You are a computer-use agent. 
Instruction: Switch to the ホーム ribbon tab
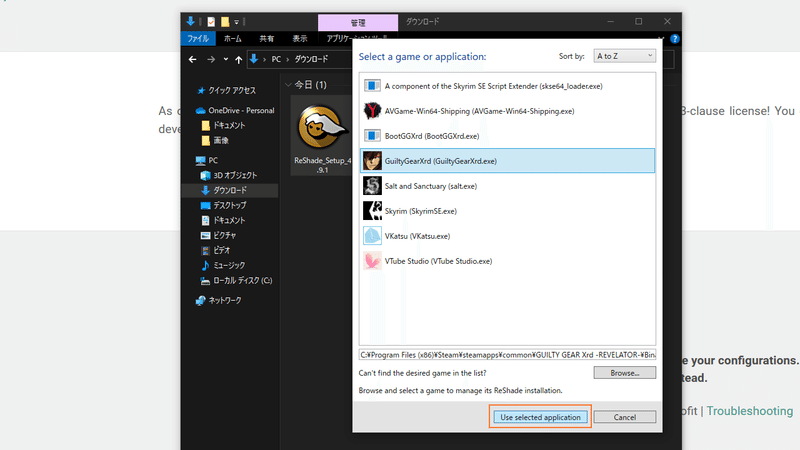[233, 39]
